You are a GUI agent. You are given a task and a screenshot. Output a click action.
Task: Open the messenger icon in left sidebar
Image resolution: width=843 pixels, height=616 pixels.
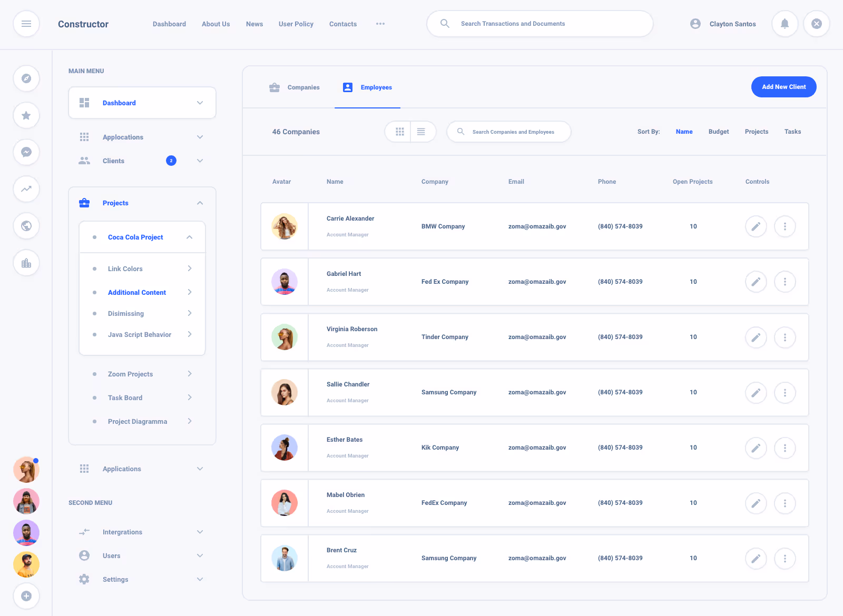26,152
